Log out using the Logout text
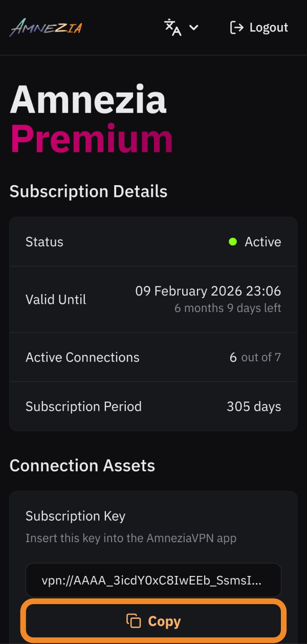This screenshot has width=307, height=644. click(269, 28)
